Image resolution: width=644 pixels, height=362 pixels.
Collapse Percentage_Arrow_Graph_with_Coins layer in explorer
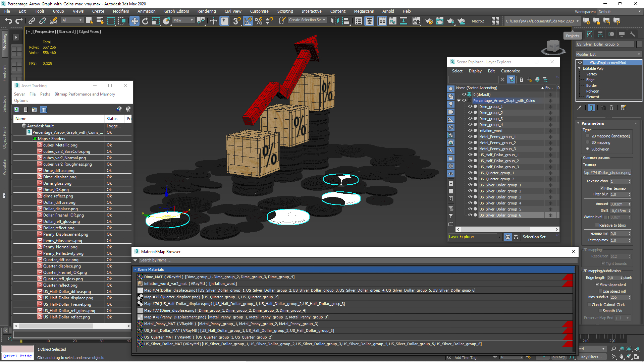point(459,101)
